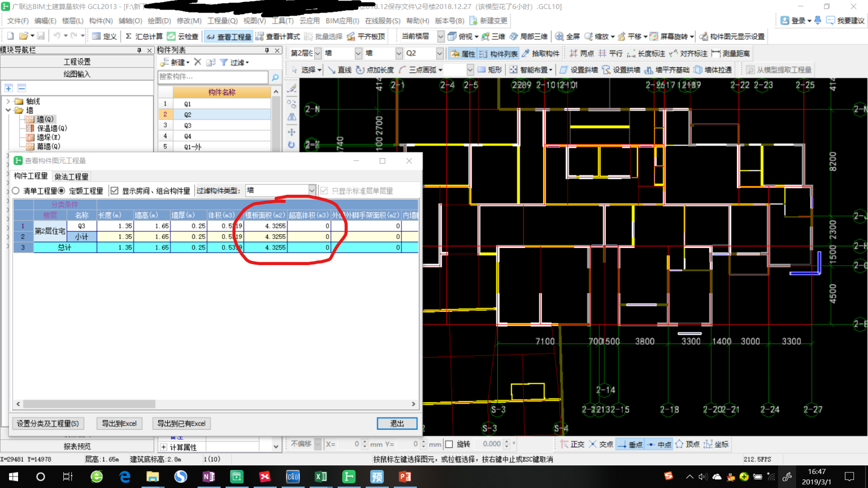Viewport: 868px width, 488px height.
Task: Select 清单工程量 radio button
Action: (16, 191)
